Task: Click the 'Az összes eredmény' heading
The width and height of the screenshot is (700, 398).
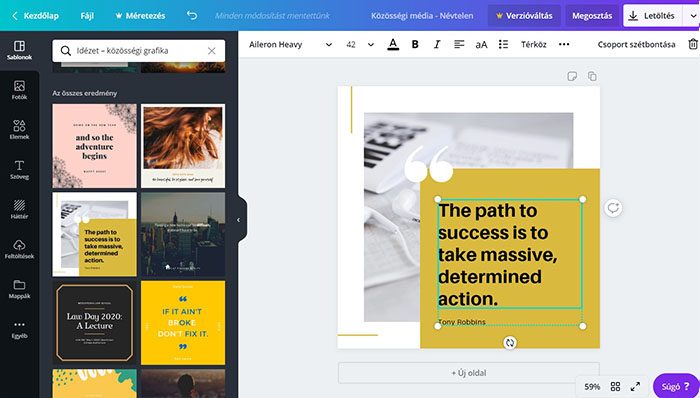Action: pyautogui.click(x=85, y=93)
